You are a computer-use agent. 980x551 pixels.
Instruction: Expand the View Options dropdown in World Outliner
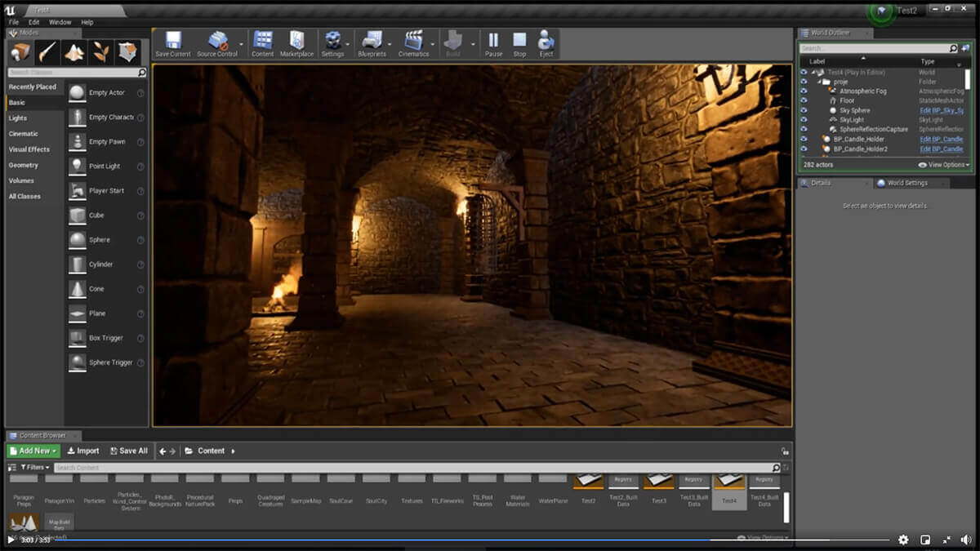point(943,165)
